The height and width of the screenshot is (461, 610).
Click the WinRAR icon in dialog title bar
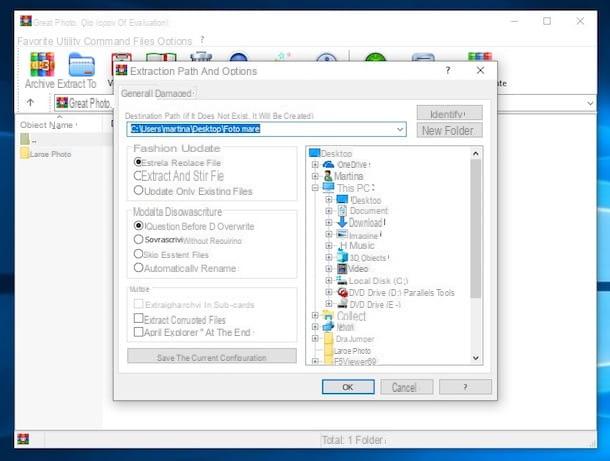[121, 70]
